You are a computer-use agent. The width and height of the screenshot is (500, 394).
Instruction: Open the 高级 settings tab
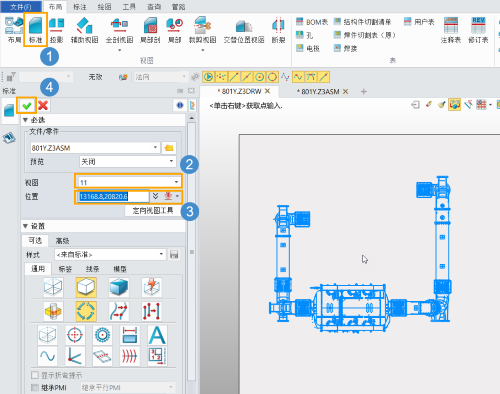pyautogui.click(x=62, y=240)
